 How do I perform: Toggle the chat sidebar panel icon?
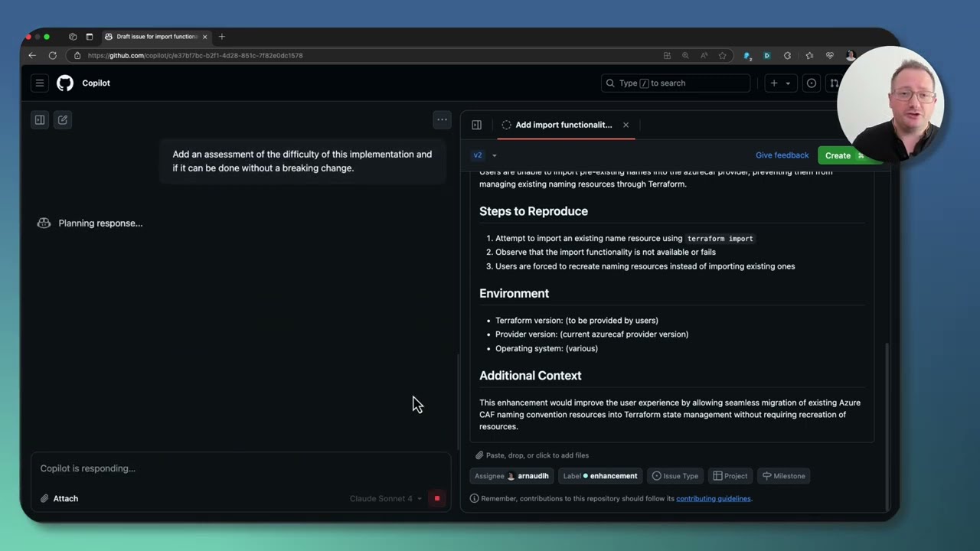point(40,119)
